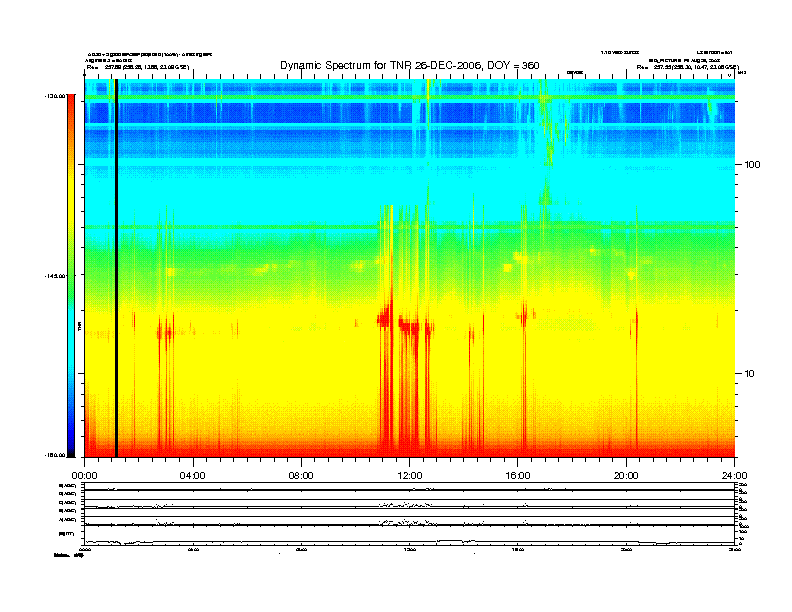The height and width of the screenshot is (612, 792).
Task: Click the -145.00 color scale label
Action: coord(55,276)
